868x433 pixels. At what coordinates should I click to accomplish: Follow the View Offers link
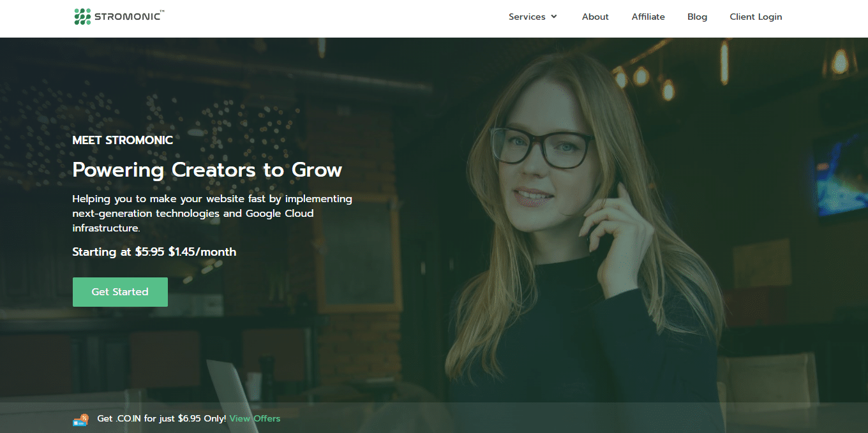255,418
